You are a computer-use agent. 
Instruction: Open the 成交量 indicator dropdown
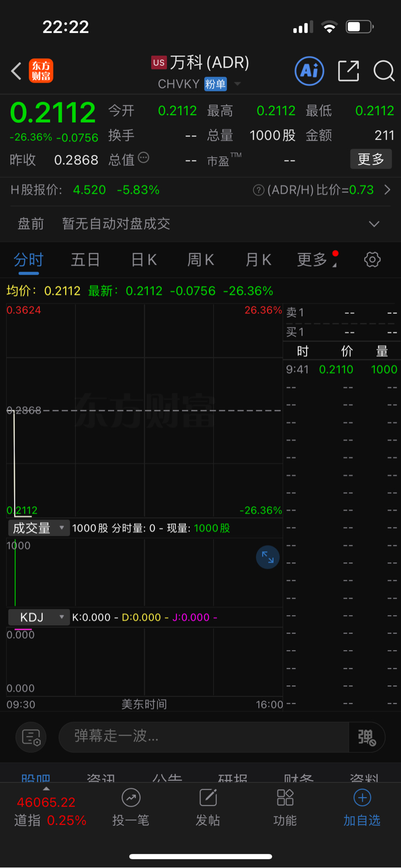[39, 528]
